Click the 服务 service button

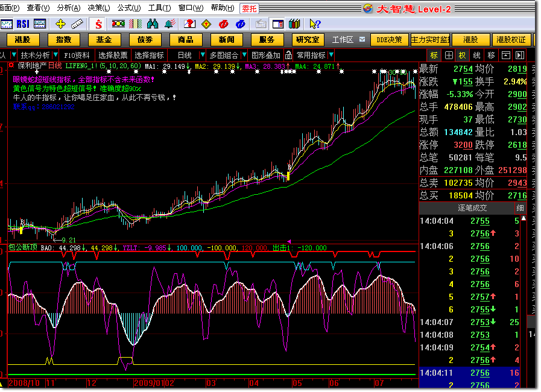click(x=267, y=40)
